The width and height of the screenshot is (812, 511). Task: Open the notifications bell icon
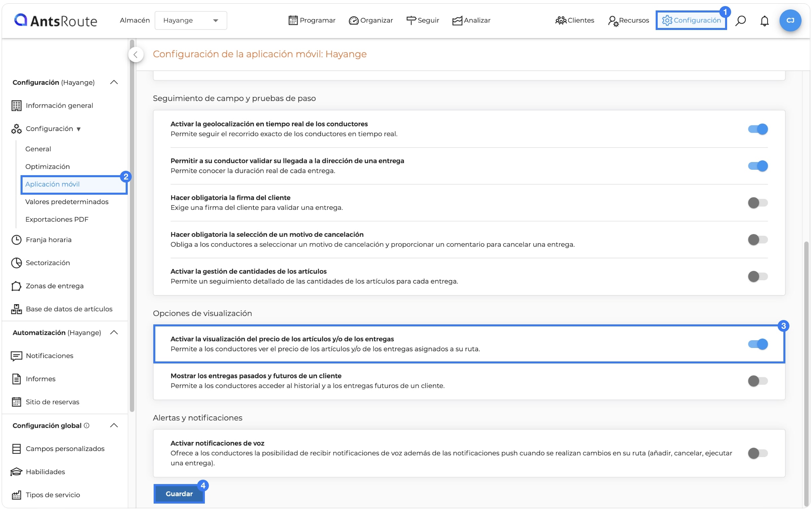pyautogui.click(x=764, y=21)
